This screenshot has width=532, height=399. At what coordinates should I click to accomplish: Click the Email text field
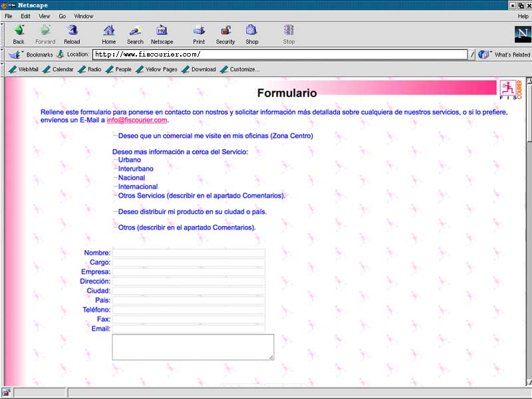(189, 329)
